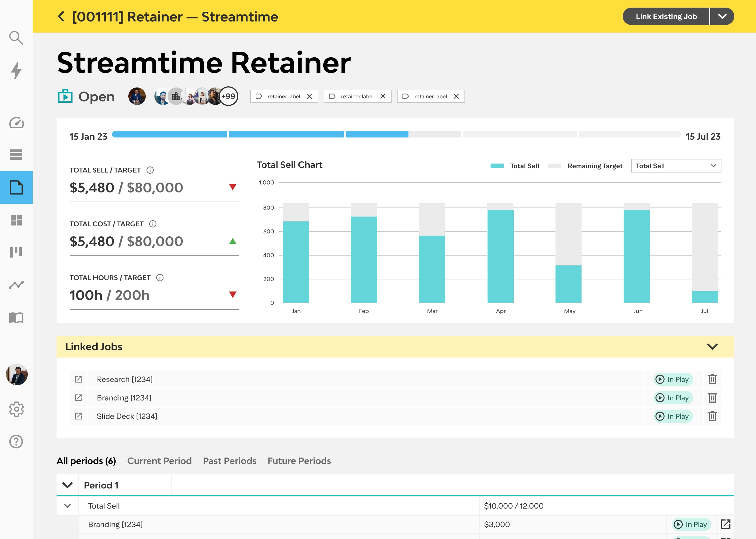Toggle In Play status for Research job
The height and width of the screenshot is (539, 756).
click(x=673, y=379)
